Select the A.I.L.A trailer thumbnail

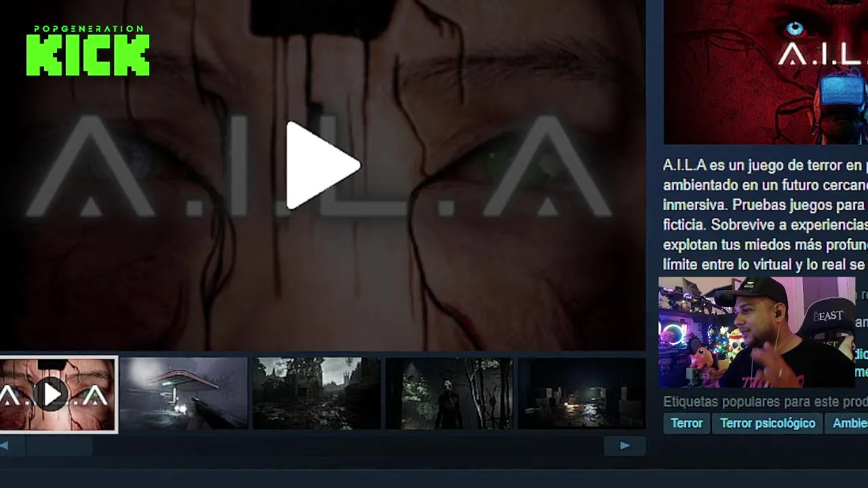coord(58,394)
